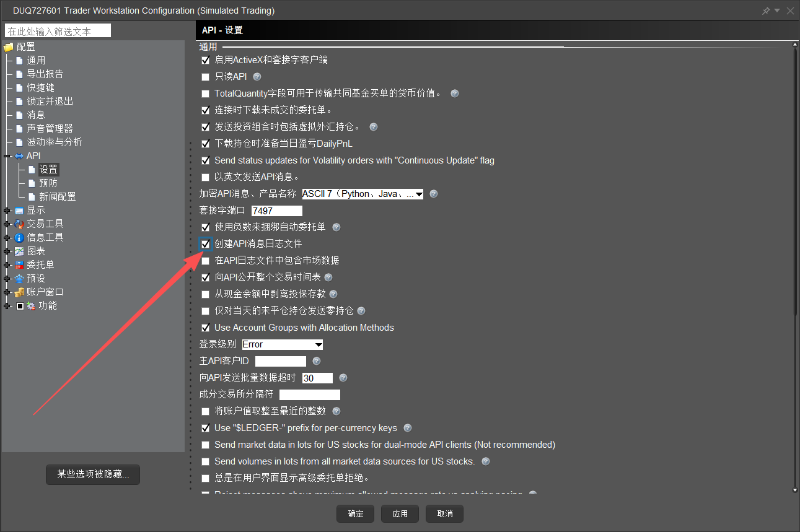800x532 pixels.
Task: Click the 功能 gear icon in tree
Action: point(30,306)
